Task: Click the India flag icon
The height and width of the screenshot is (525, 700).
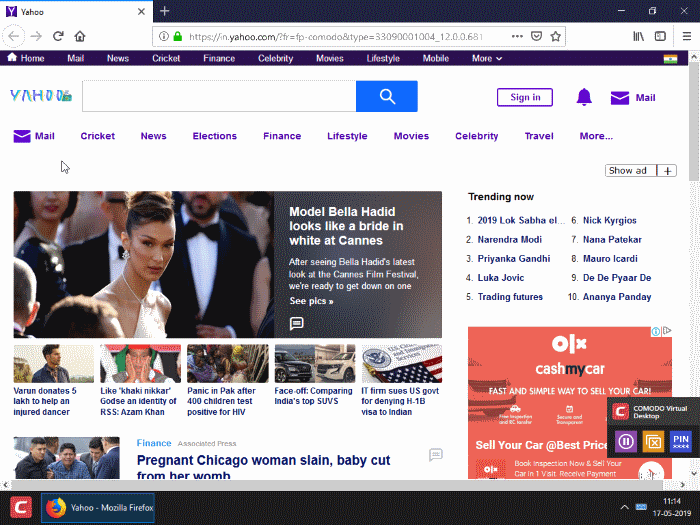Action: [x=670, y=58]
